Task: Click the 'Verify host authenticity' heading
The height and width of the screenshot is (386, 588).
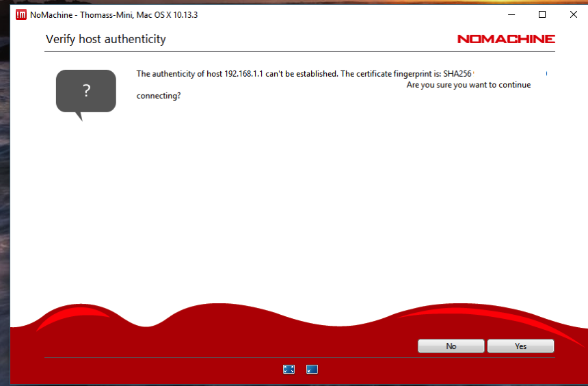Action: point(106,39)
